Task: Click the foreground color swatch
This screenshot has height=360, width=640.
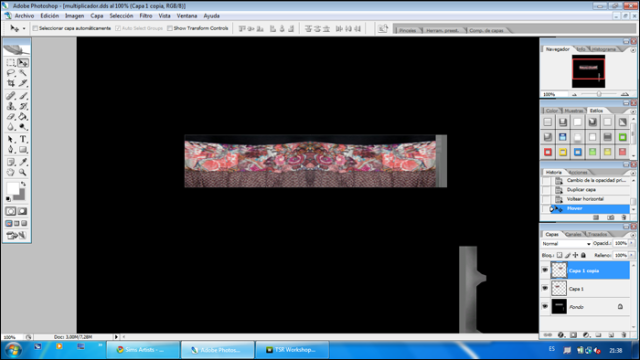Action: 12,189
